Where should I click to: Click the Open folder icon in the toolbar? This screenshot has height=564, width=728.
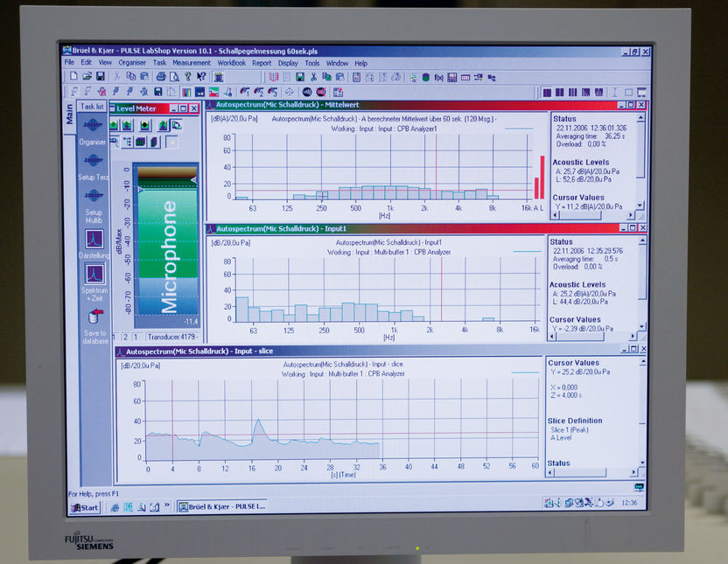coord(87,76)
